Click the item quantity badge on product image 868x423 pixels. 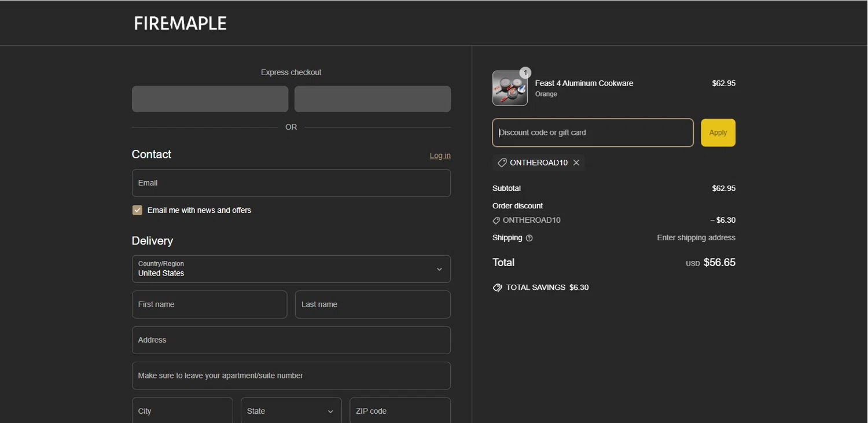click(x=525, y=73)
